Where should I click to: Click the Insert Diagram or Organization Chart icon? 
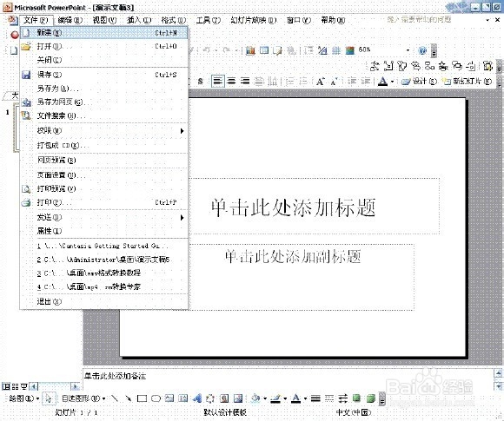coord(210,398)
